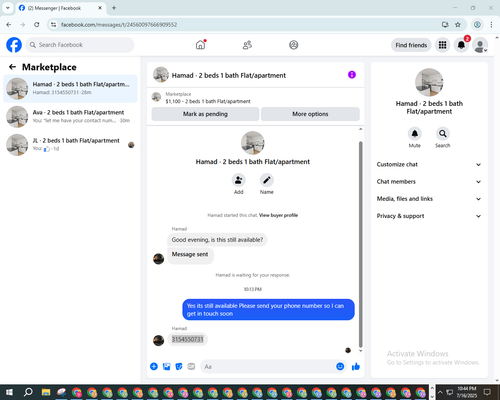The height and width of the screenshot is (400, 500).
Task: Click the Add people icon in chat
Action: pos(238,180)
